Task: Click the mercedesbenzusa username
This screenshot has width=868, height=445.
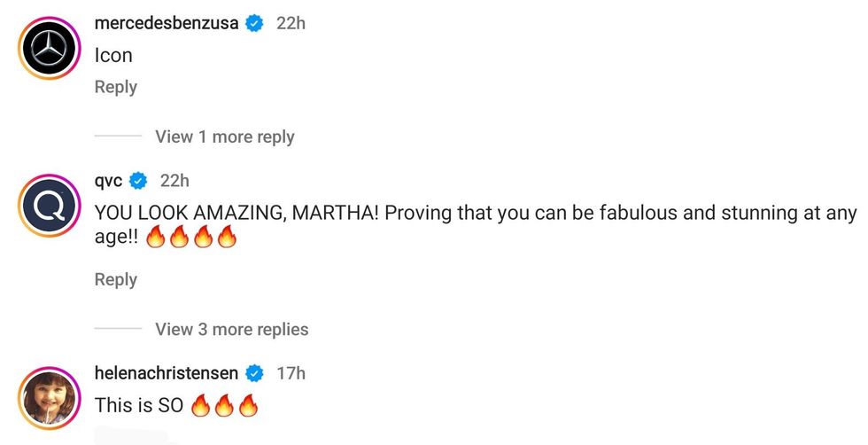Action: (167, 23)
